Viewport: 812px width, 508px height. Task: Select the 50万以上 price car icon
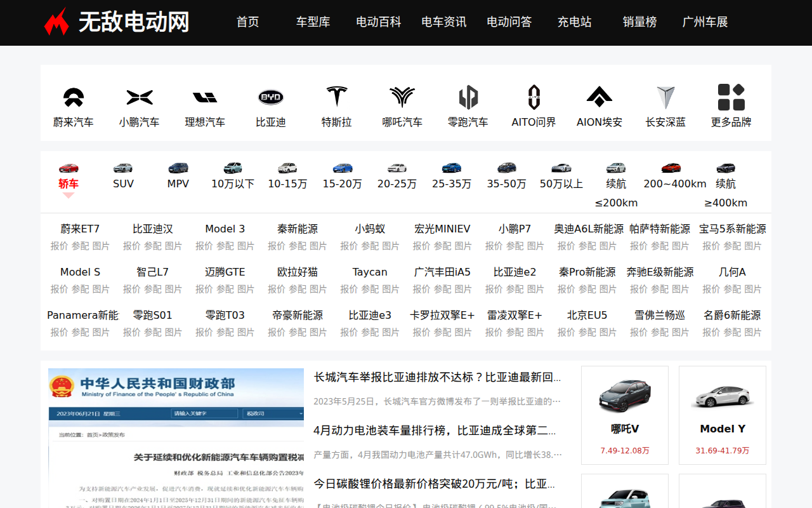tap(561, 168)
